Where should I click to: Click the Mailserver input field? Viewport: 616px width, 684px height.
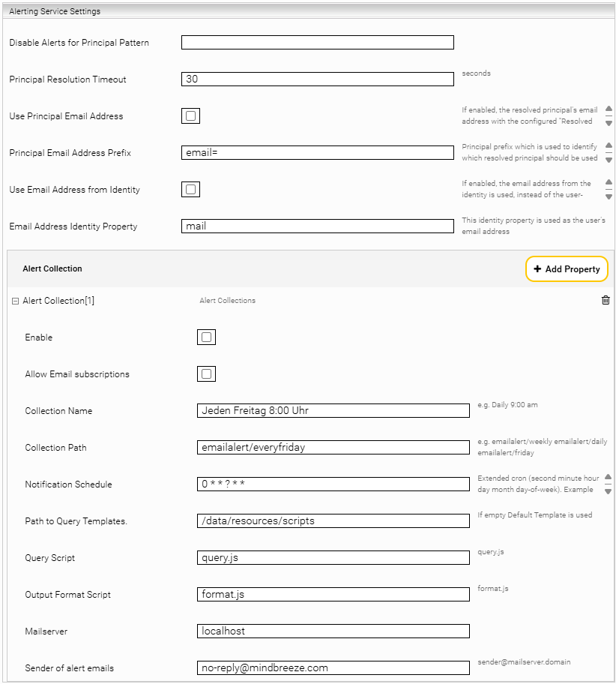pos(333,631)
